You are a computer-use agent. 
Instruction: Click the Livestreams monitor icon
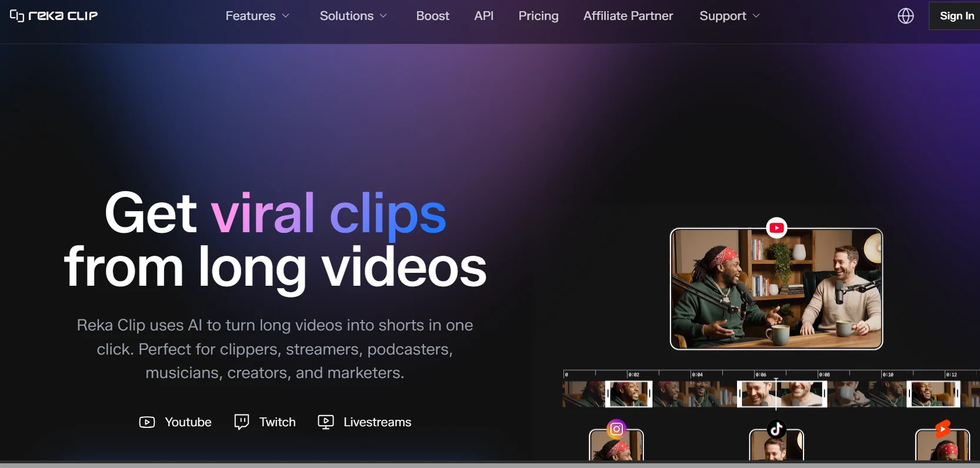tap(326, 422)
